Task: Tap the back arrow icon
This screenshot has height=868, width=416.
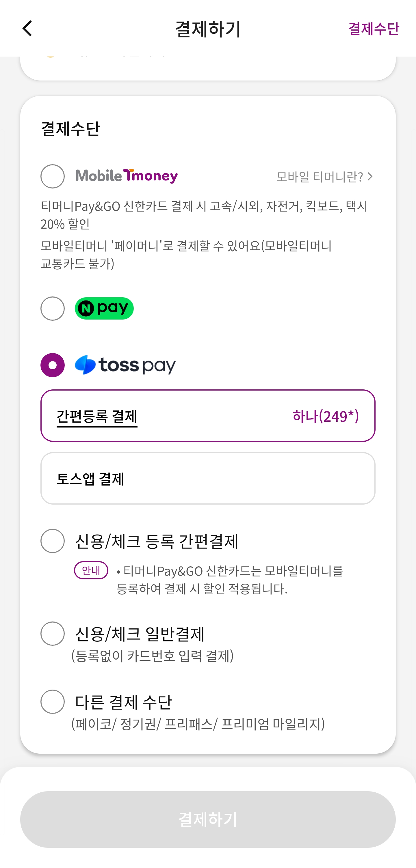Action: pos(27,28)
